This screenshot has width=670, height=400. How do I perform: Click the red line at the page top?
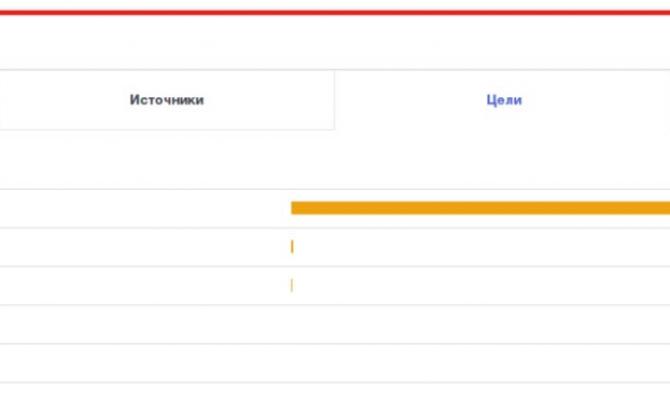[x=335, y=12]
